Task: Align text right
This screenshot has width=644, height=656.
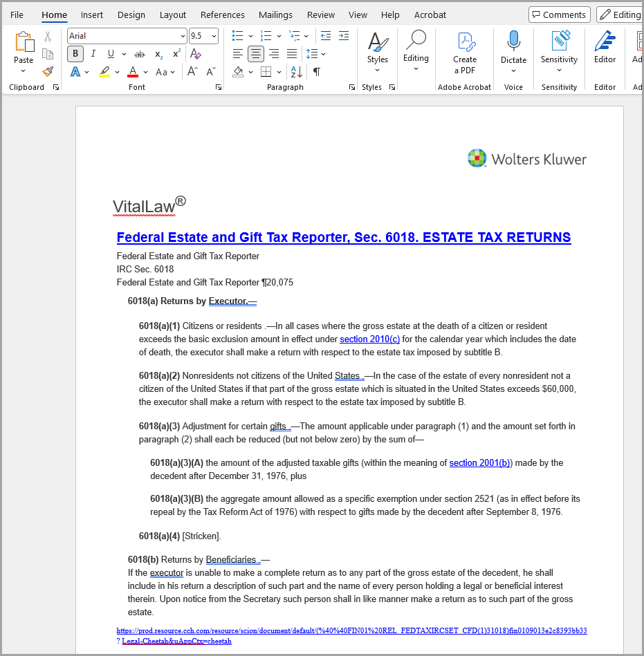Action: click(274, 53)
